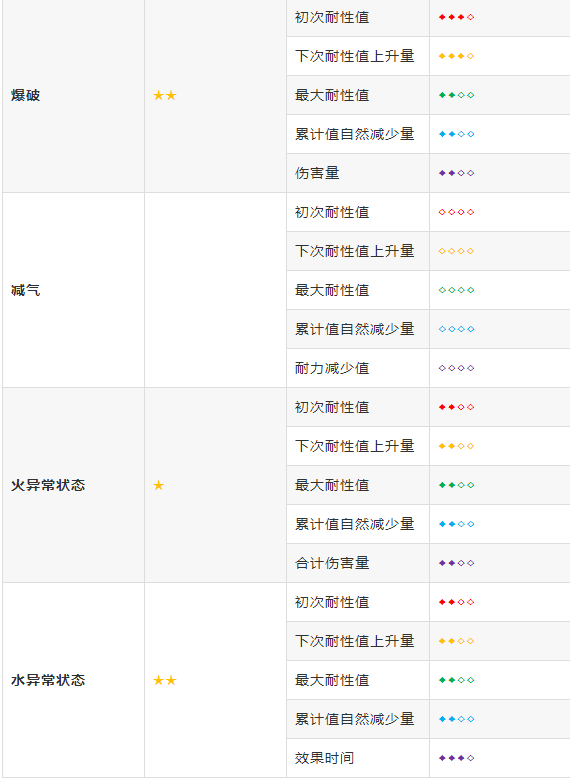Select the 减气 row header
This screenshot has width=570, height=778.
[26, 290]
